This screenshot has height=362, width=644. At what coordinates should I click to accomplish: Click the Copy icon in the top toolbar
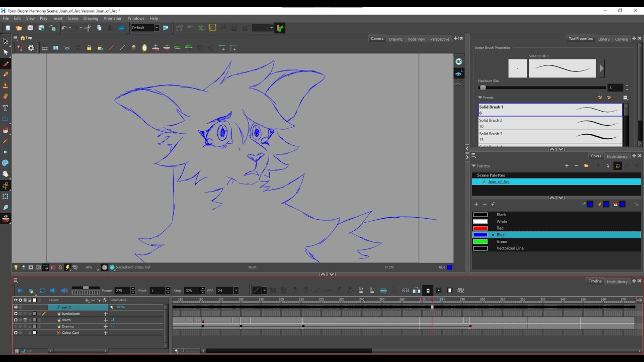(99, 28)
